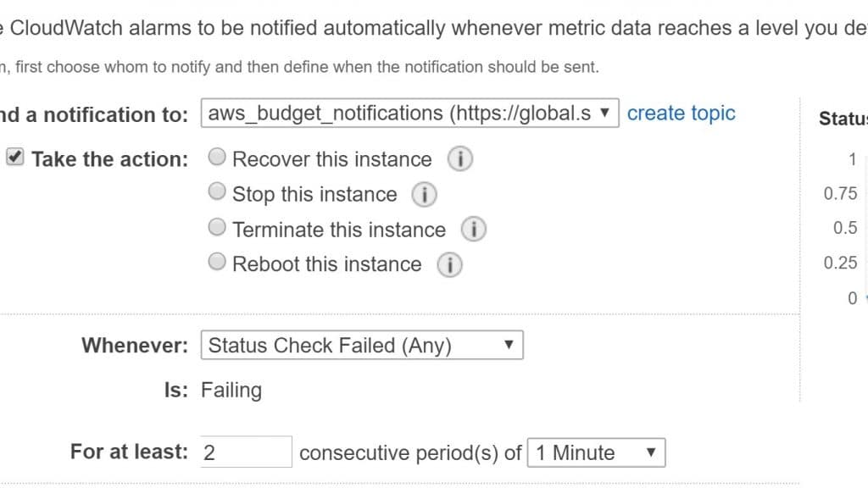Image resolution: width=868 pixels, height=488 pixels.
Task: Open info icon for Recover this instance
Action: coord(460,159)
